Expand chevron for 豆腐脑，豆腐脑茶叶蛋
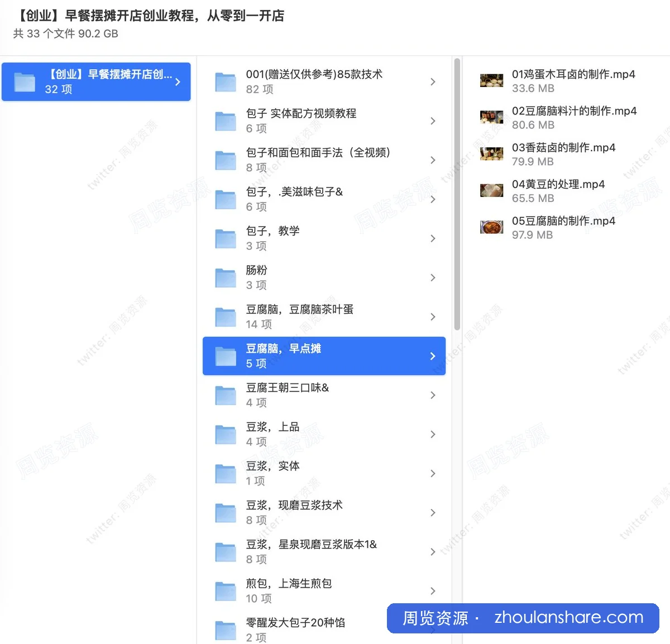Viewport: 670px width, 644px height. click(433, 317)
